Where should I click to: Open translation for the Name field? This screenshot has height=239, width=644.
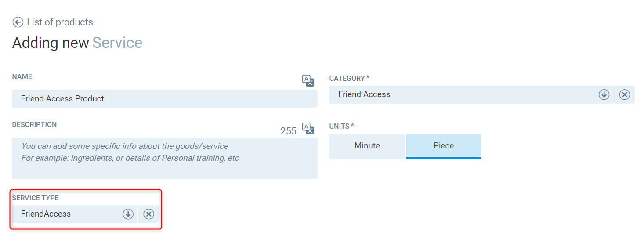coord(308,80)
